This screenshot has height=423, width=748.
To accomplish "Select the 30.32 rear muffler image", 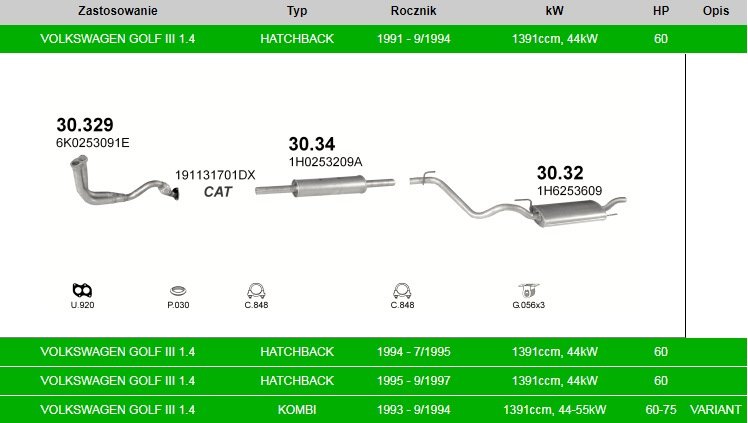I will [518, 199].
